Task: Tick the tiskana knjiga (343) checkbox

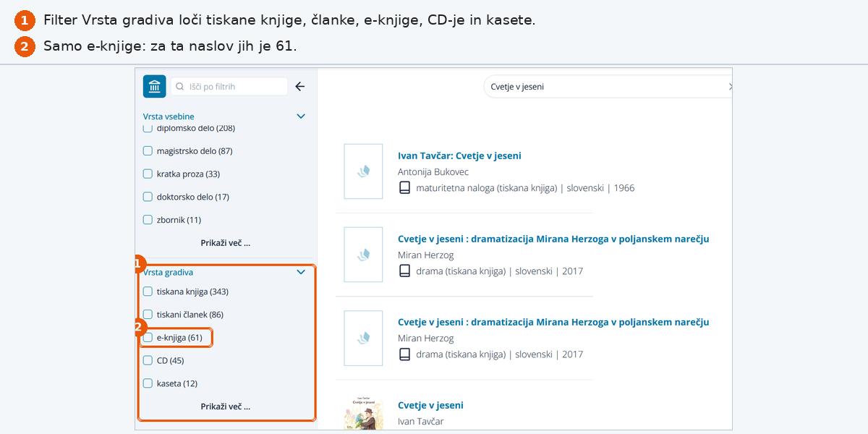Action: 148,292
